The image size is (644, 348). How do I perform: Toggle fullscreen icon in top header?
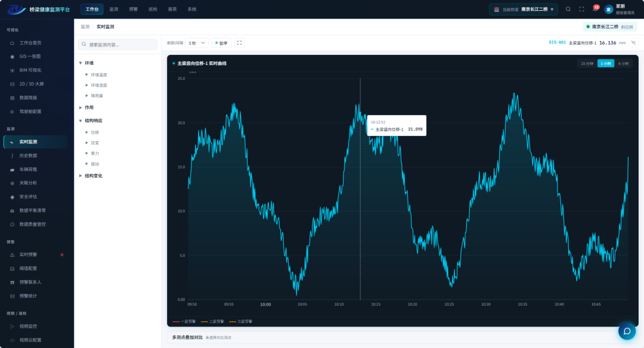click(x=581, y=9)
